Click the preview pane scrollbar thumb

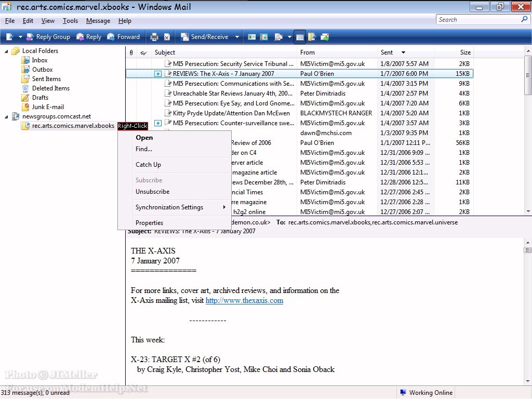click(x=528, y=250)
